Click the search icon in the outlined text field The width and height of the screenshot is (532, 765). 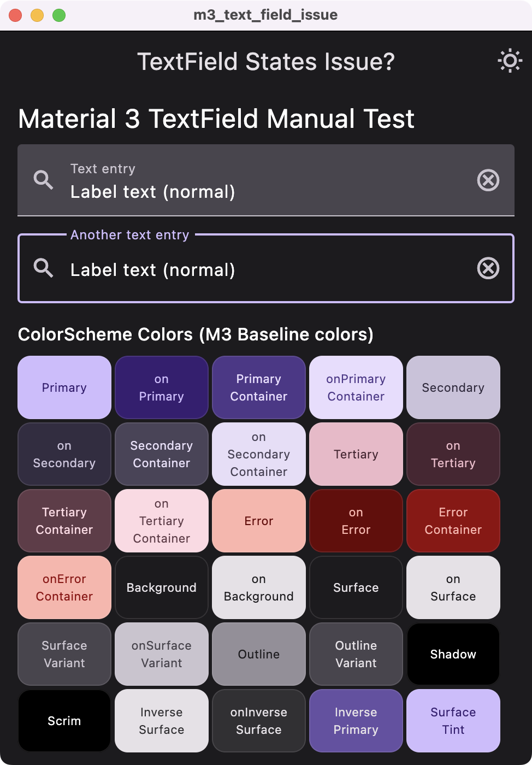click(44, 268)
